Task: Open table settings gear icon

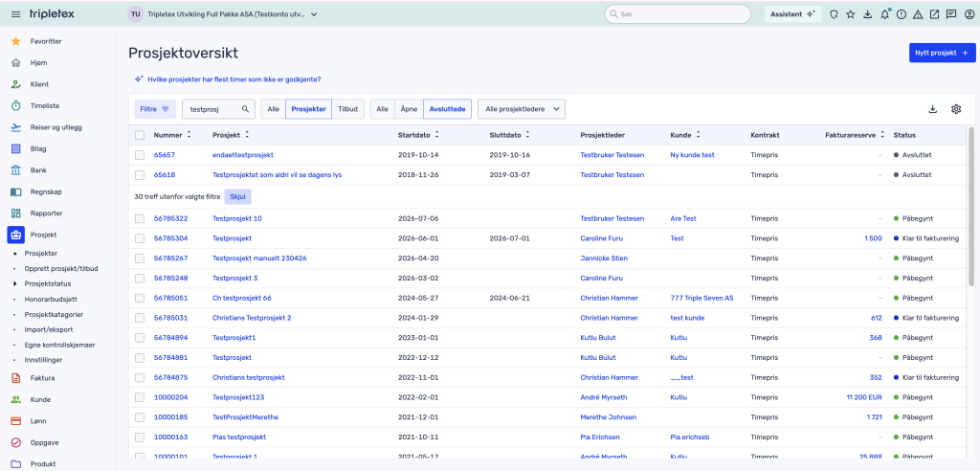Action: tap(956, 109)
